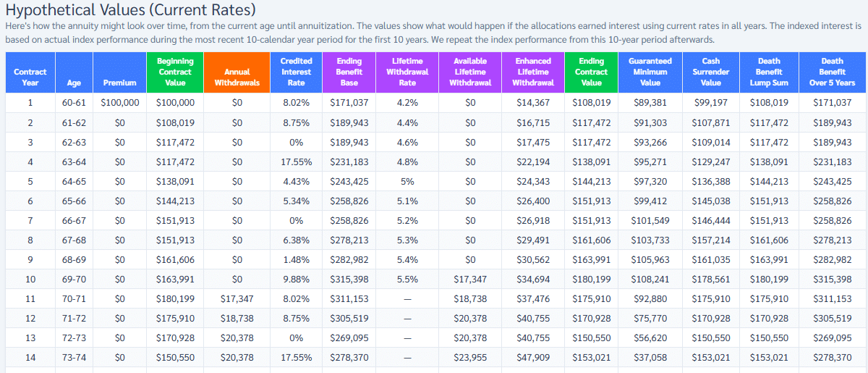Click available lifetime withdrawal $17,347 in year 10
The width and height of the screenshot is (868, 373).
(471, 280)
